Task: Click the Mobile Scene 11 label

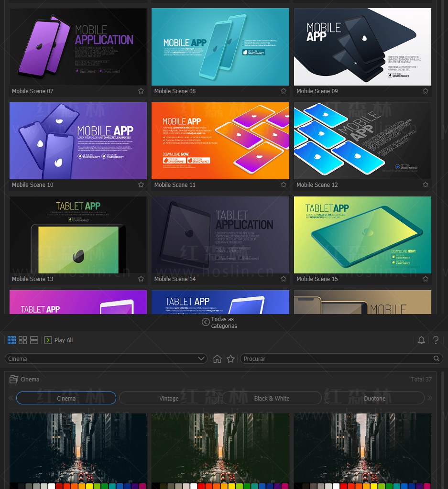Action: (175, 185)
